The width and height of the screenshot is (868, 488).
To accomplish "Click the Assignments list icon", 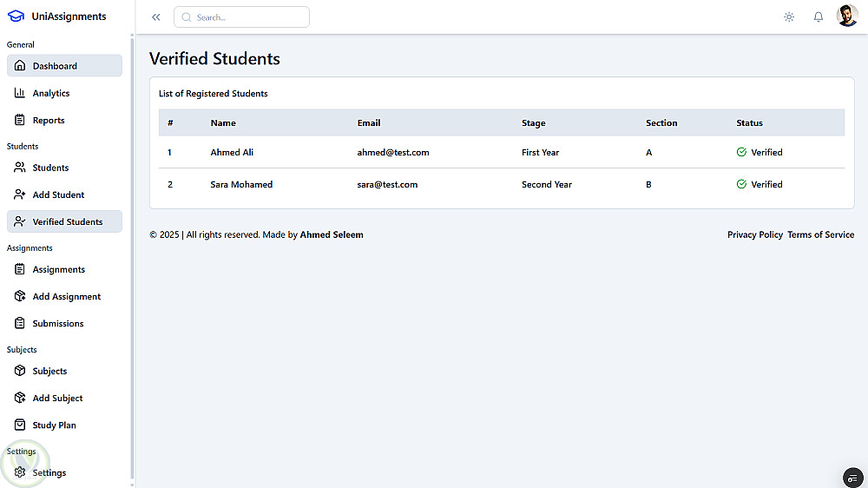I will pyautogui.click(x=20, y=269).
